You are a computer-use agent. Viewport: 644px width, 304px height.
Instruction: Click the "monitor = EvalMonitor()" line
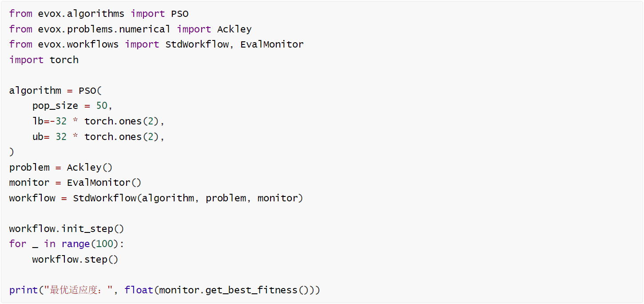coord(75,183)
